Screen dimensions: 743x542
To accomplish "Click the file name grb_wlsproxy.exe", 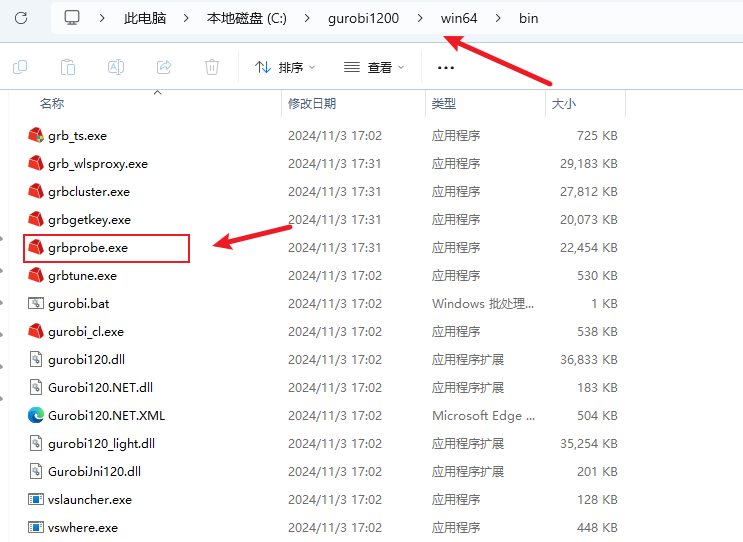I will (98, 164).
